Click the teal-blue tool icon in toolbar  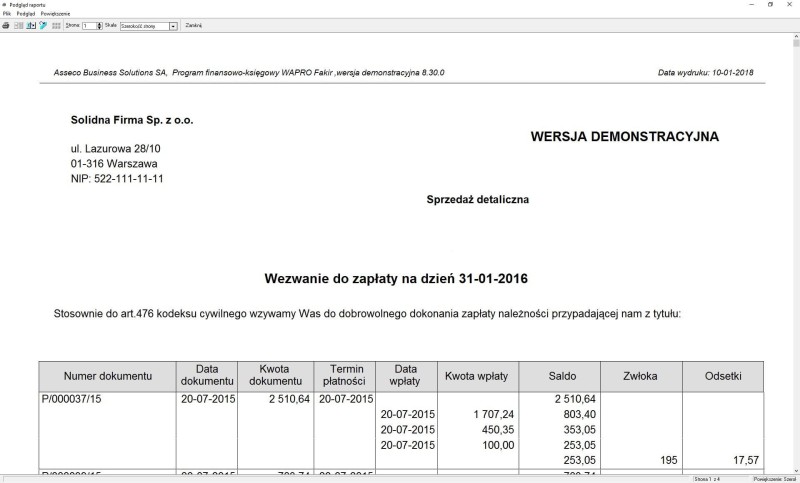pos(42,25)
